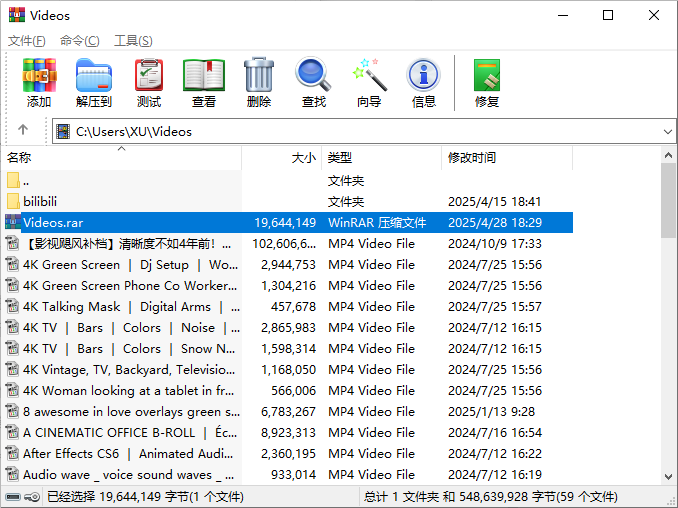The width and height of the screenshot is (678, 508).
Task: Click the size value 6,783,267
Action: coord(288,412)
